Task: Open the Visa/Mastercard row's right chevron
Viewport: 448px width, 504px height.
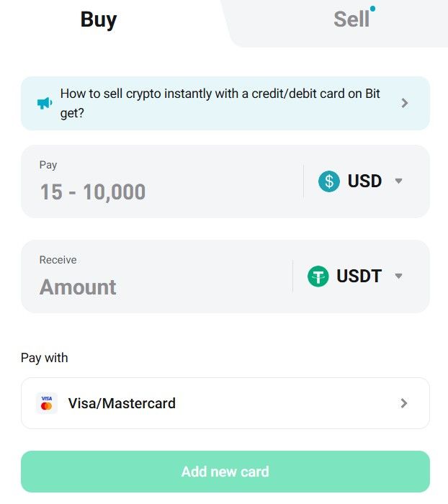Action: click(x=404, y=403)
